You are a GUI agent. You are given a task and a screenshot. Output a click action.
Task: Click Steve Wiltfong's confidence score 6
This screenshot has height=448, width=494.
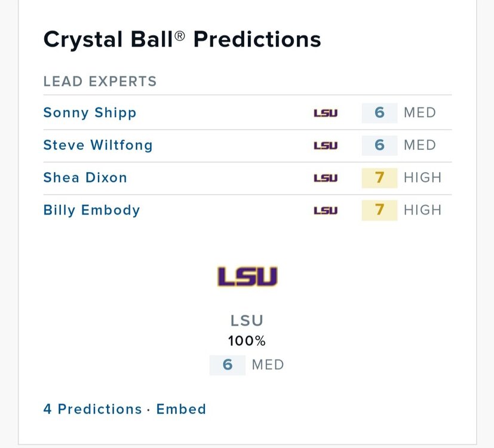(x=379, y=145)
